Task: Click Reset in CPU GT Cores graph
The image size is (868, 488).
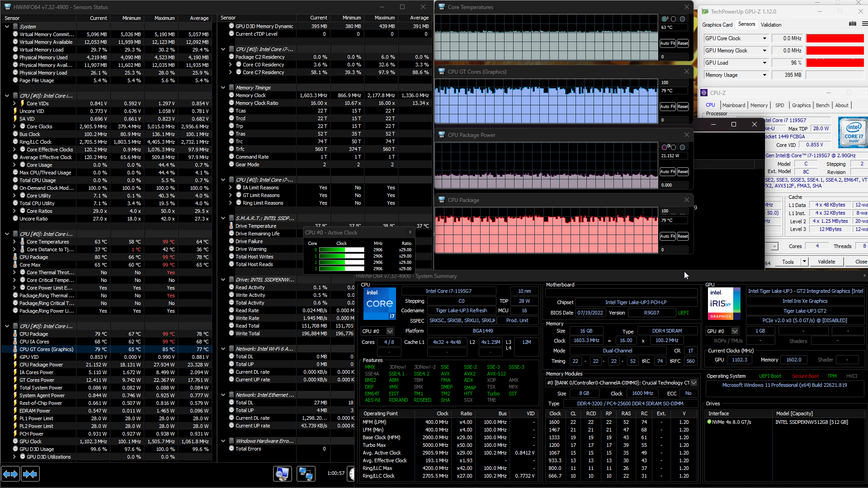Action: pyautogui.click(x=683, y=107)
